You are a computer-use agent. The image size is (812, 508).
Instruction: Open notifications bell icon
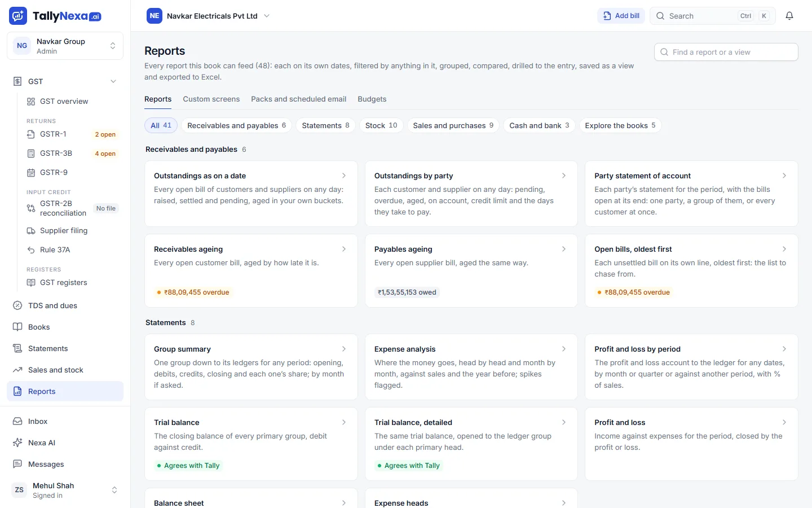pyautogui.click(x=789, y=16)
